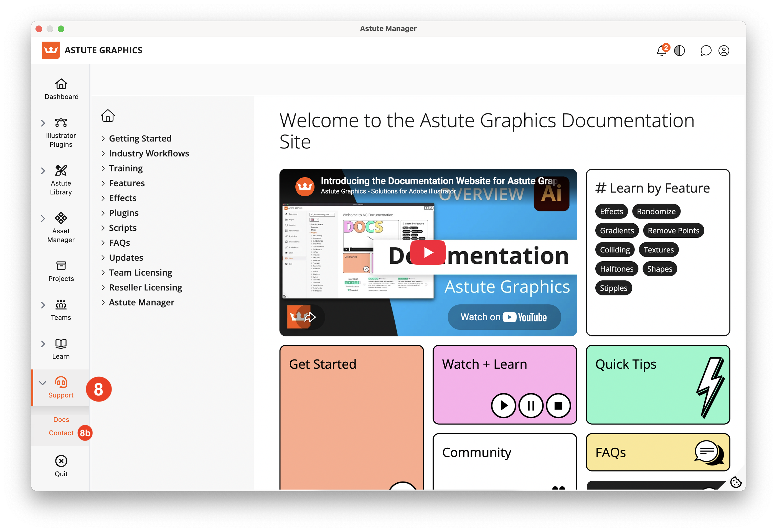
Task: Open Industry Workflows docs section
Action: tap(149, 153)
